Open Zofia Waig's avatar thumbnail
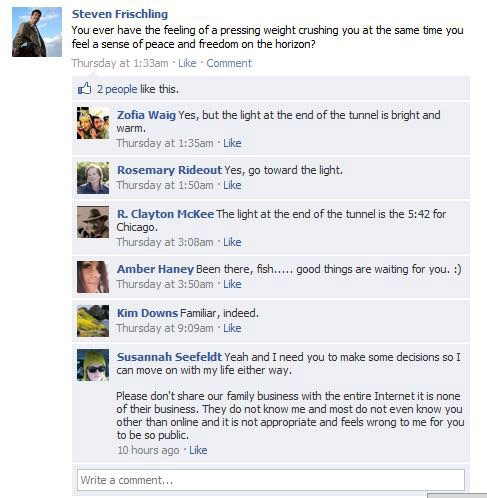This screenshot has width=487, height=498. coord(93,123)
